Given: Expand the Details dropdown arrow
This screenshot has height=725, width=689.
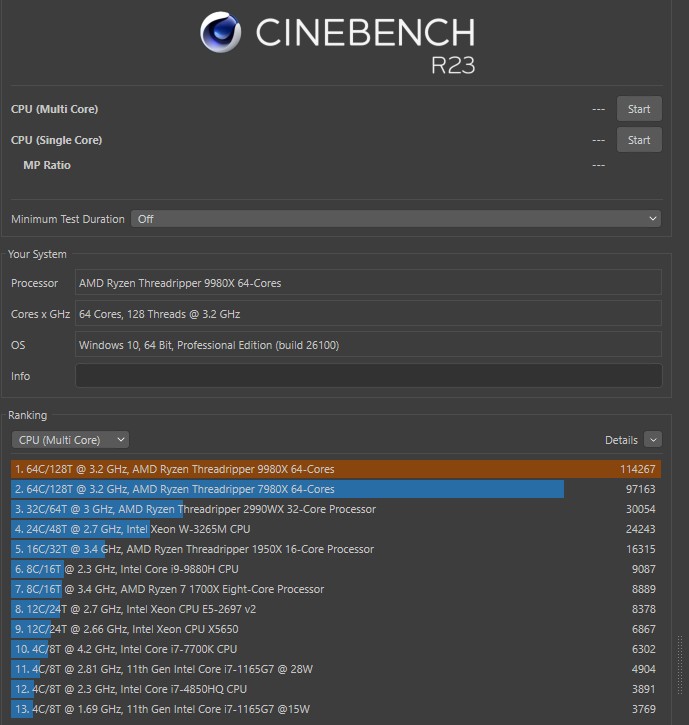Looking at the screenshot, I should point(653,440).
